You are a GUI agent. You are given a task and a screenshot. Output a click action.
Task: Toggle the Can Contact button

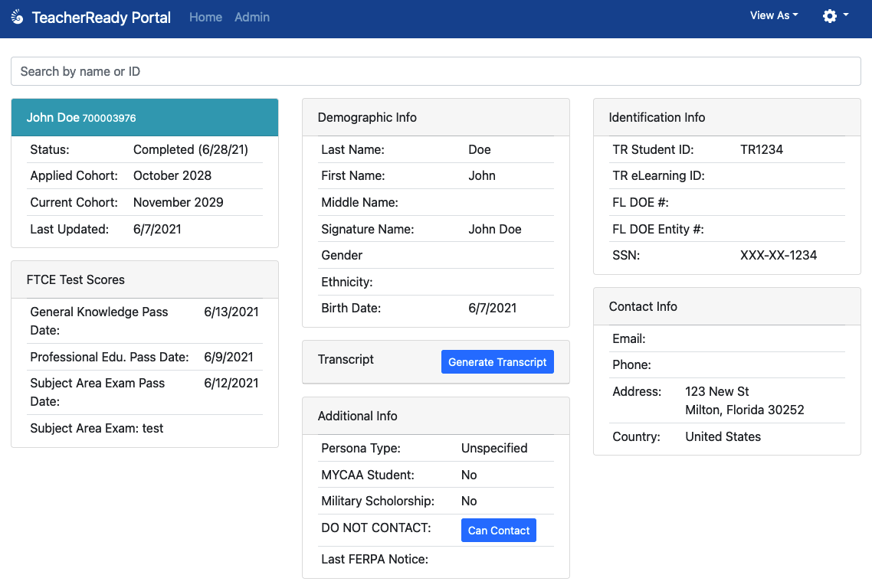pyautogui.click(x=498, y=531)
